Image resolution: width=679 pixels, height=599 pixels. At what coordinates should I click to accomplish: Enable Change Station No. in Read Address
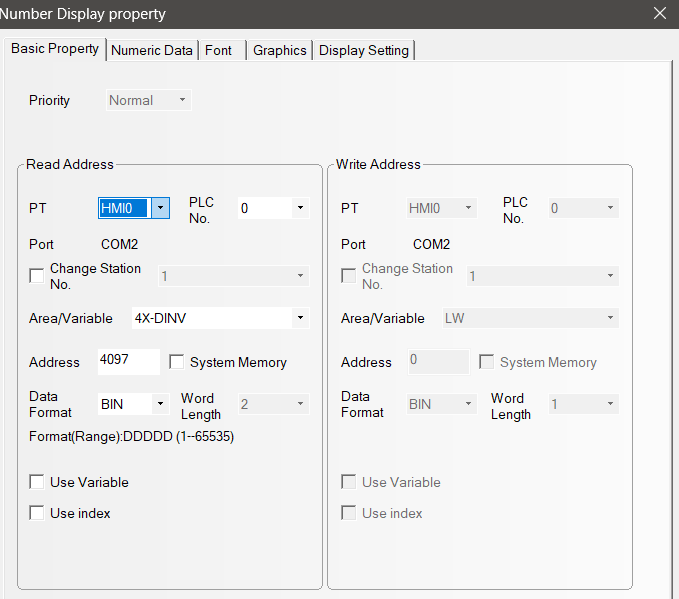(x=37, y=276)
